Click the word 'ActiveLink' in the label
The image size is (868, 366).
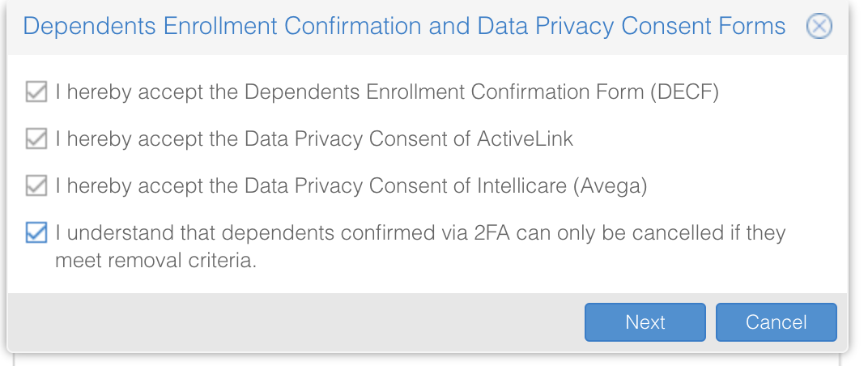point(524,139)
